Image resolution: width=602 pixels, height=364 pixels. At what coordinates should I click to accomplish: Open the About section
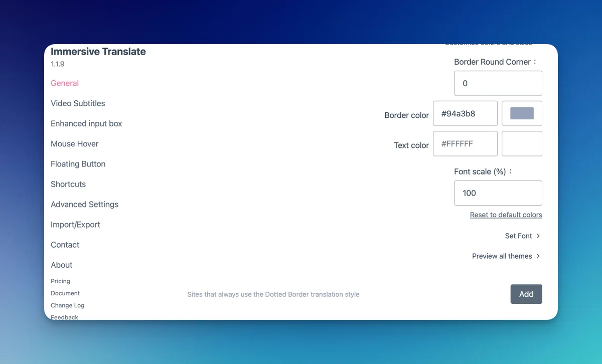(61, 265)
